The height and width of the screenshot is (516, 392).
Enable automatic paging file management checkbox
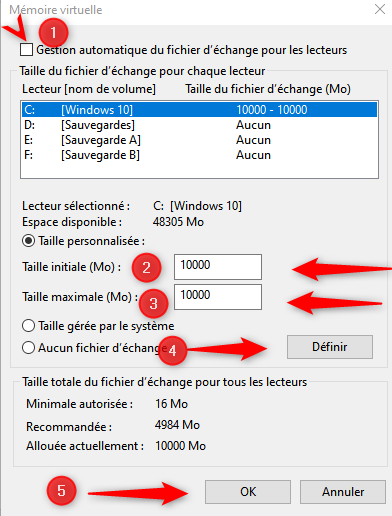point(26,49)
